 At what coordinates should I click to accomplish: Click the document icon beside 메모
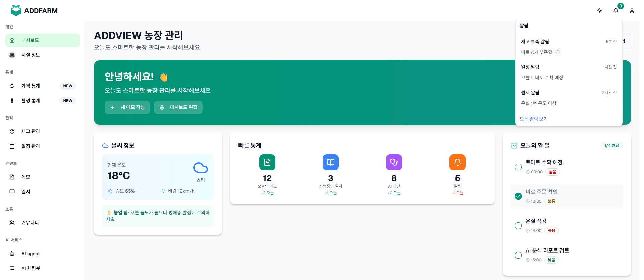[12, 177]
